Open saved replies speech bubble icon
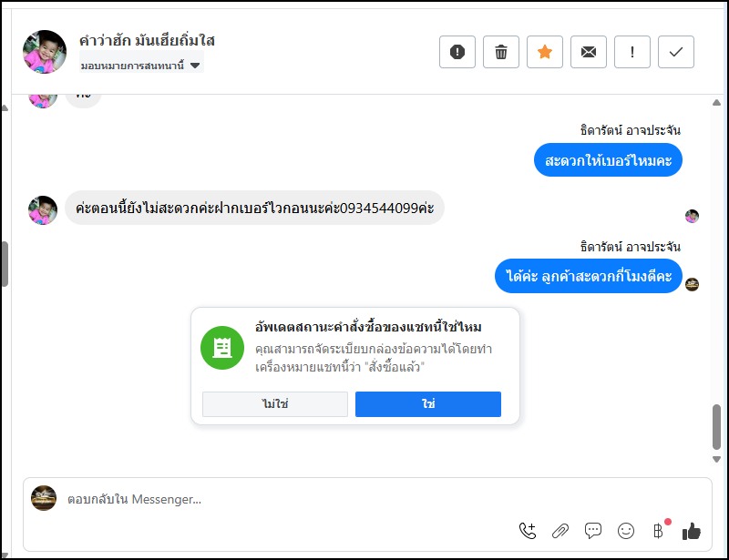 [593, 531]
